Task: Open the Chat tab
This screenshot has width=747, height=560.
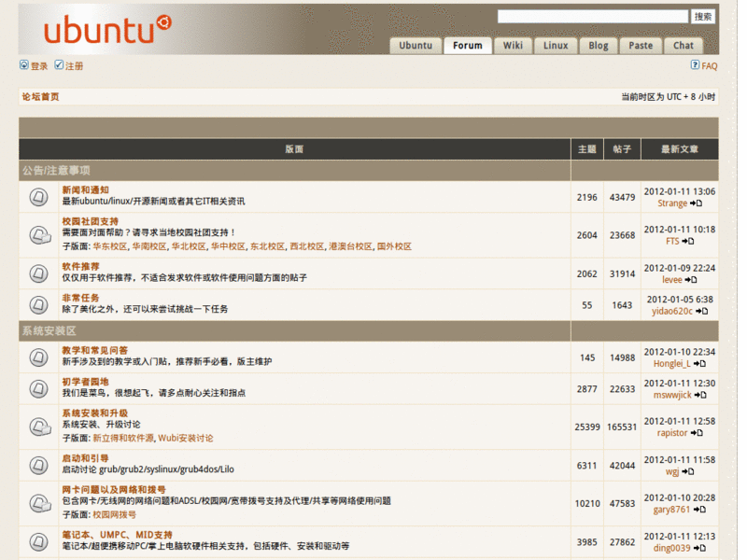Action: tap(684, 46)
